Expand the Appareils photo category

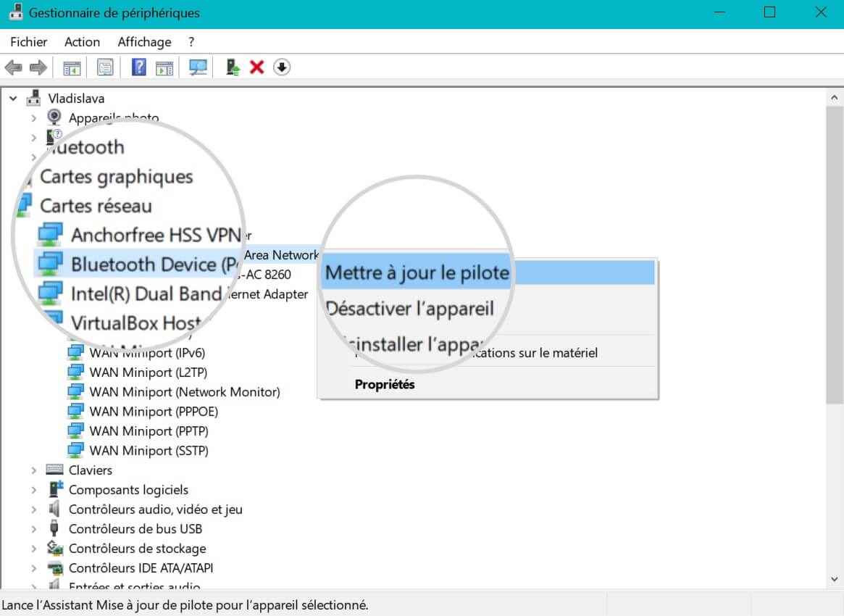click(34, 118)
